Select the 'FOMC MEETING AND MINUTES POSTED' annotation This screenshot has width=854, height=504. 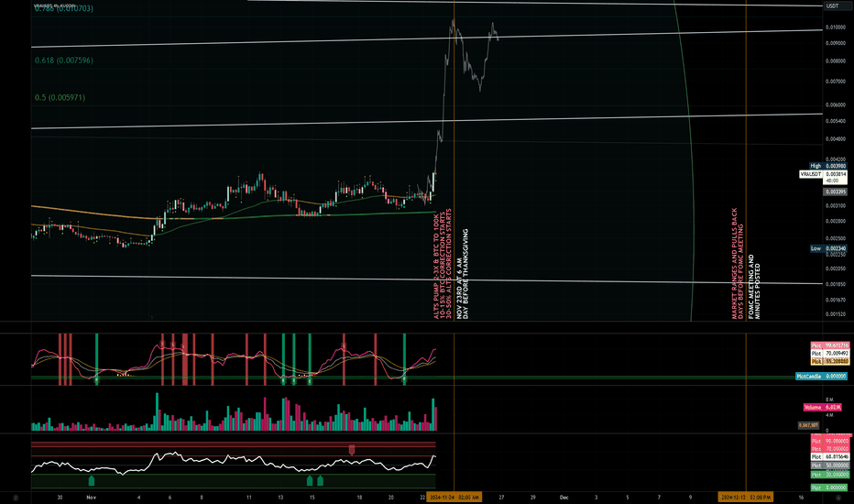point(754,287)
